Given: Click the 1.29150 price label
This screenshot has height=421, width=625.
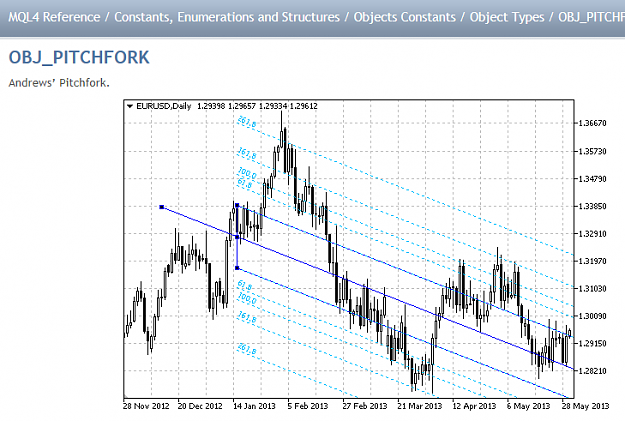Looking at the screenshot, I should click(x=592, y=343).
